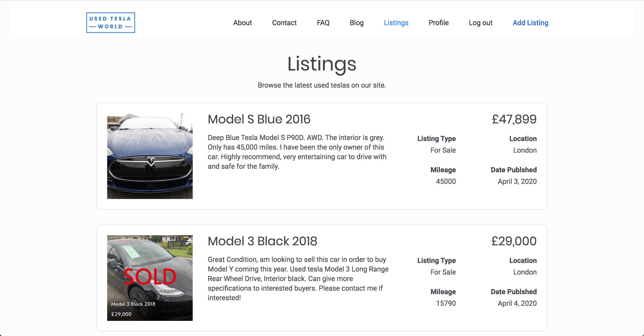This screenshot has height=336, width=644.
Task: Click London location on Model S listing
Action: coord(525,150)
